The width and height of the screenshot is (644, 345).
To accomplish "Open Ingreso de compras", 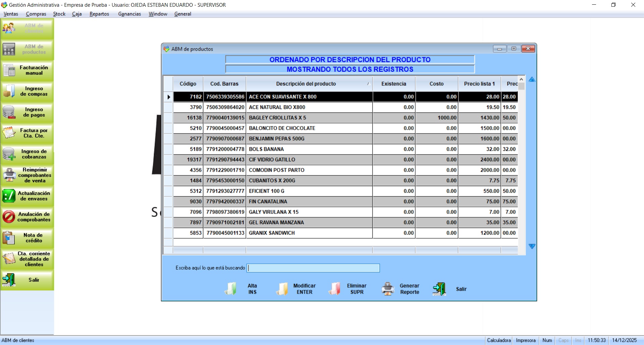I will coord(27,92).
